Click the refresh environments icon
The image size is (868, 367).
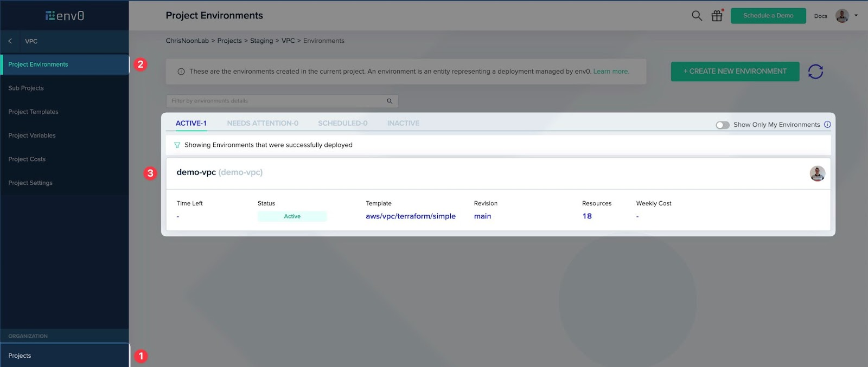tap(815, 72)
